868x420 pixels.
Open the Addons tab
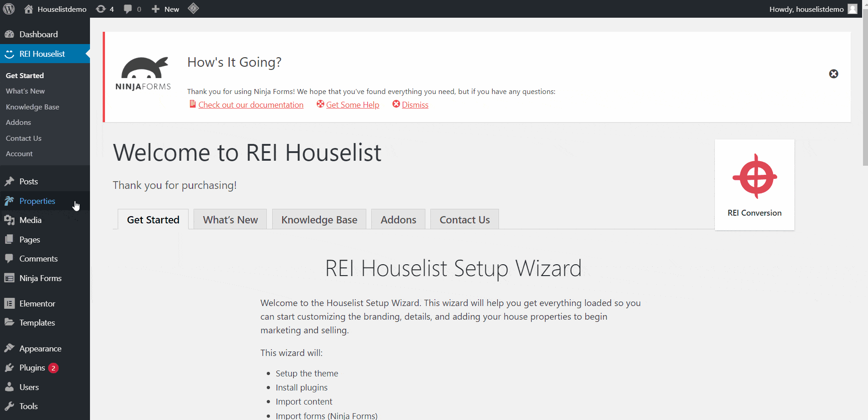click(x=398, y=219)
